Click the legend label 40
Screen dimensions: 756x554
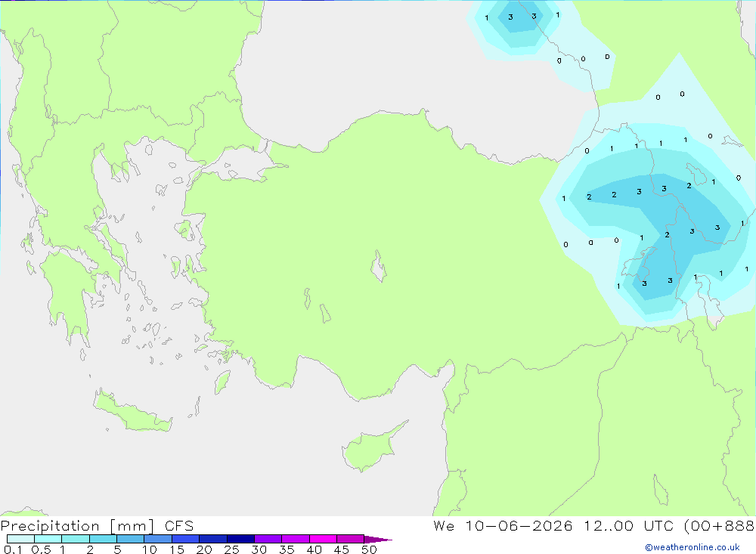tap(314, 549)
